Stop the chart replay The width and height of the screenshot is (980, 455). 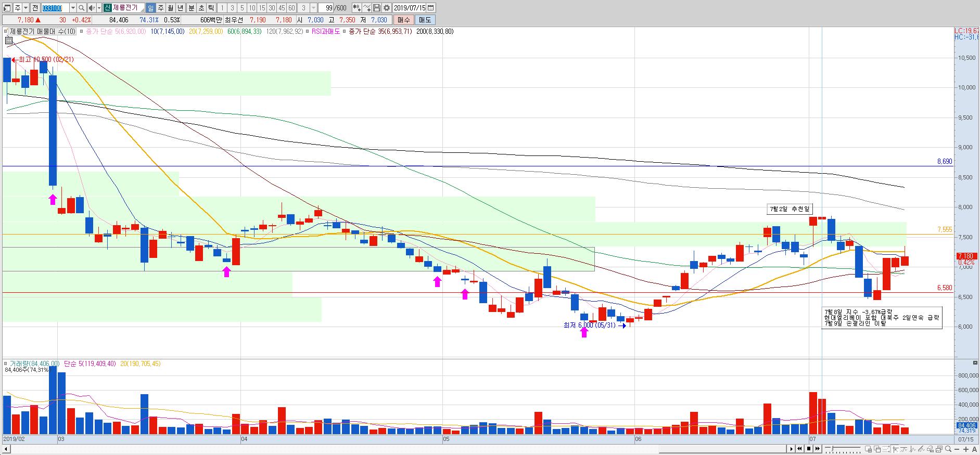click(809, 449)
